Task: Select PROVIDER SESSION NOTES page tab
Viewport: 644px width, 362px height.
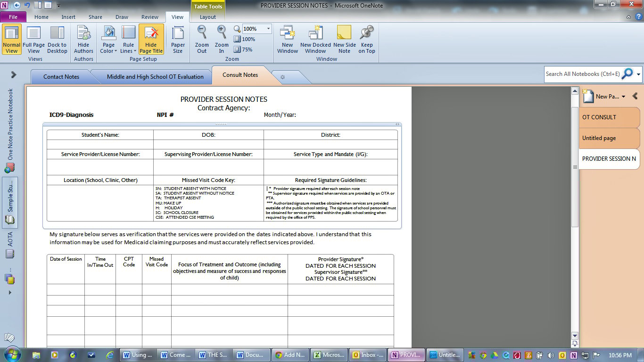Action: (x=609, y=159)
